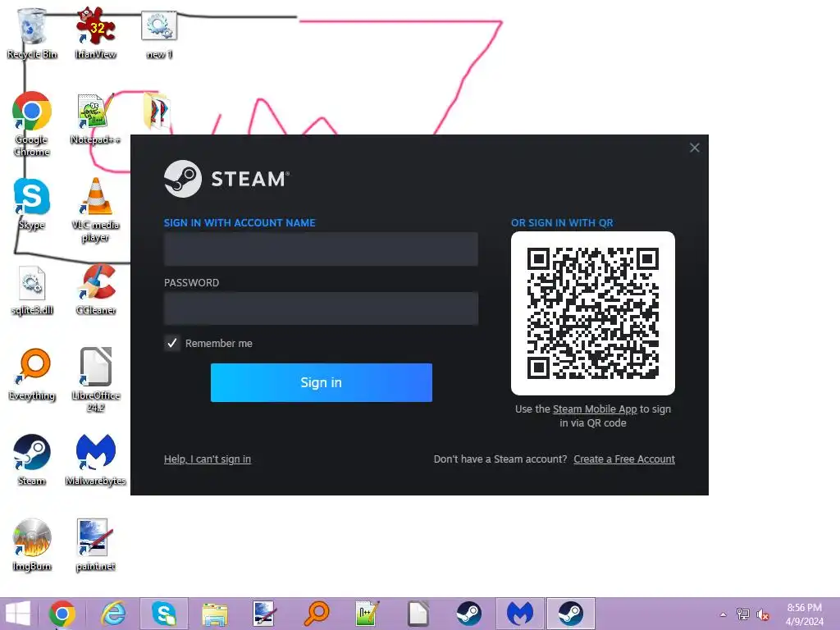Open the Recycle Bin desktop icon
The width and height of the screenshot is (840, 630).
[32, 33]
